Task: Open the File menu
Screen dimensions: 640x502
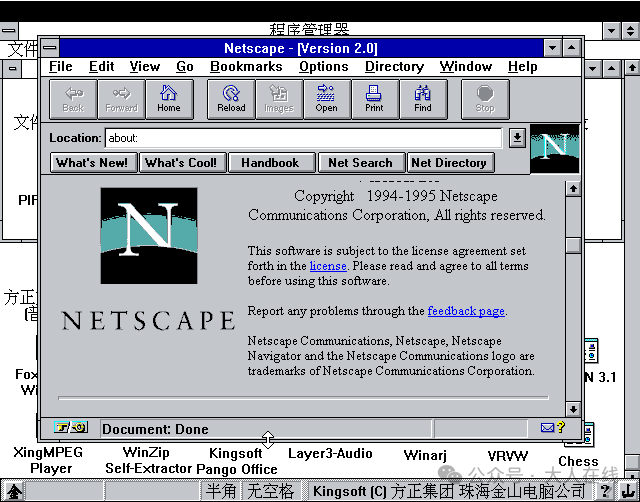Action: [60, 67]
